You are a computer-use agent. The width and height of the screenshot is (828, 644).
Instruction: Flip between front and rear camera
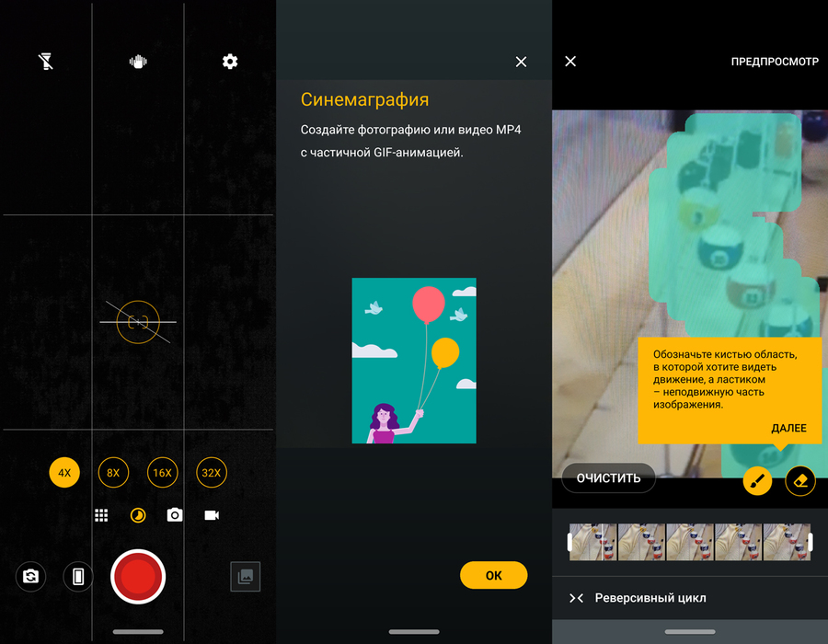coord(30,577)
